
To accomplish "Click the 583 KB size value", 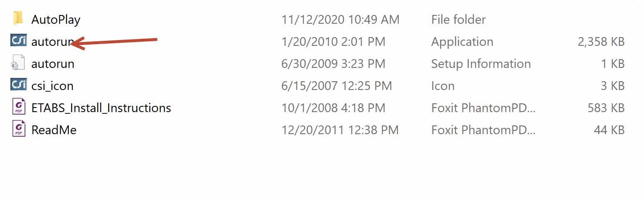I will [x=606, y=108].
